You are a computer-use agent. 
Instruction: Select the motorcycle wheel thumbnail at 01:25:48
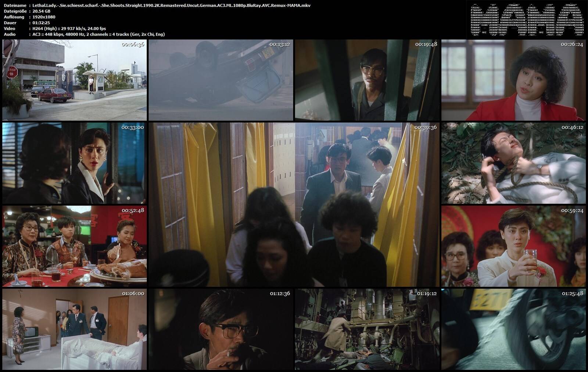pos(513,329)
